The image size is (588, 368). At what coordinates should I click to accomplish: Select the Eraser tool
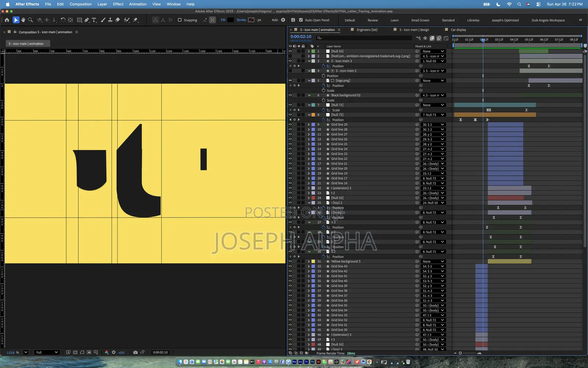tap(118, 20)
